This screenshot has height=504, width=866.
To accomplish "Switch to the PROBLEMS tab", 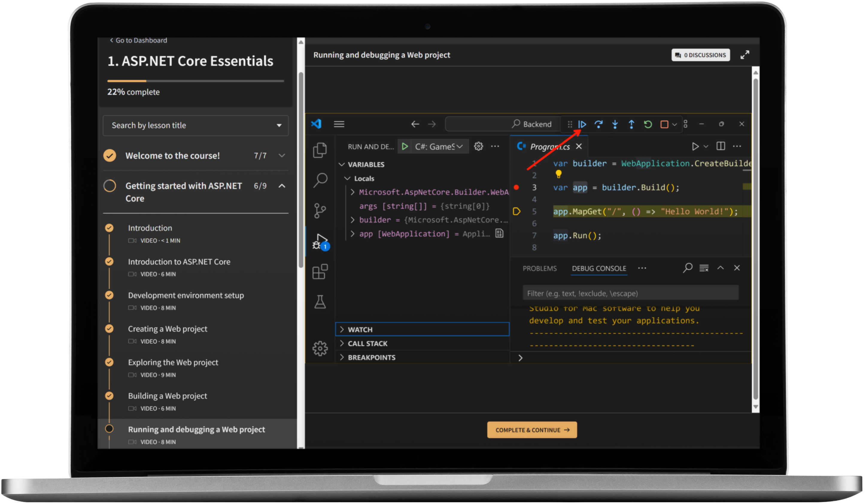I will [540, 268].
